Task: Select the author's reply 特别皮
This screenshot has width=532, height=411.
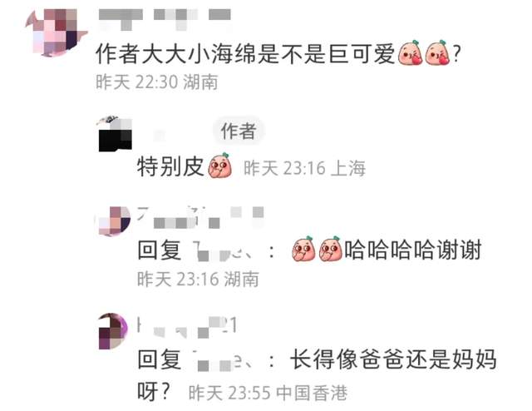Action: point(170,166)
